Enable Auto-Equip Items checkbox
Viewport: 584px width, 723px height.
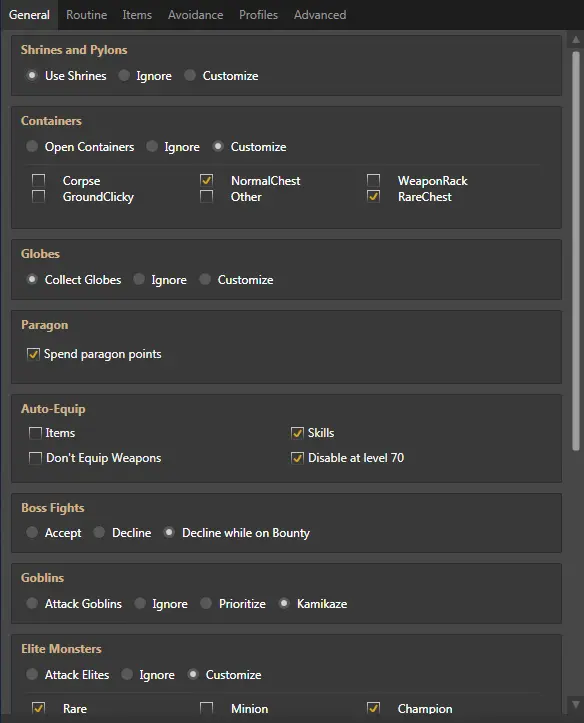pyautogui.click(x=35, y=433)
